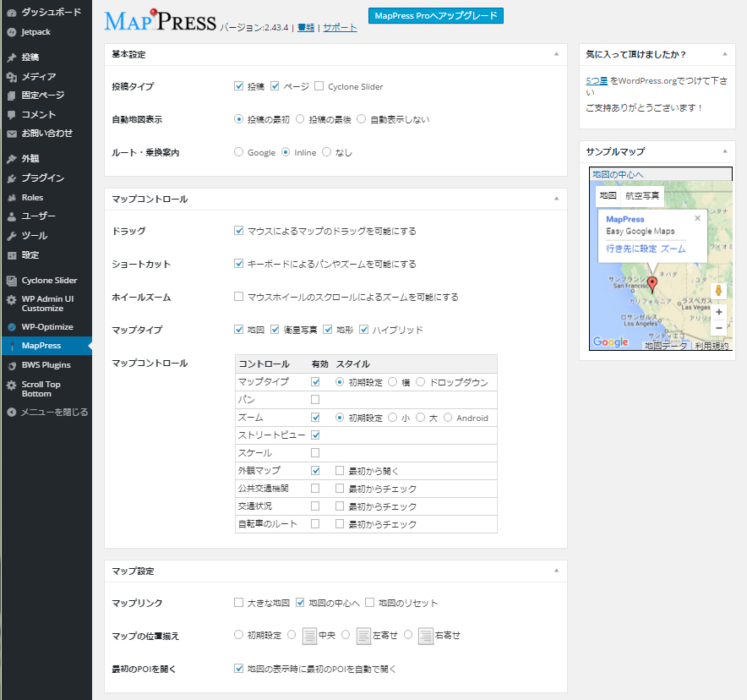Collapse the マップコントロール panel arrow

(x=556, y=199)
